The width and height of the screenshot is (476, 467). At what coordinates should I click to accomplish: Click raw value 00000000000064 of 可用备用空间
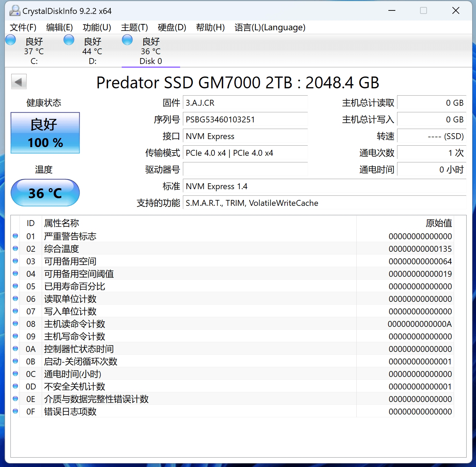pyautogui.click(x=420, y=261)
